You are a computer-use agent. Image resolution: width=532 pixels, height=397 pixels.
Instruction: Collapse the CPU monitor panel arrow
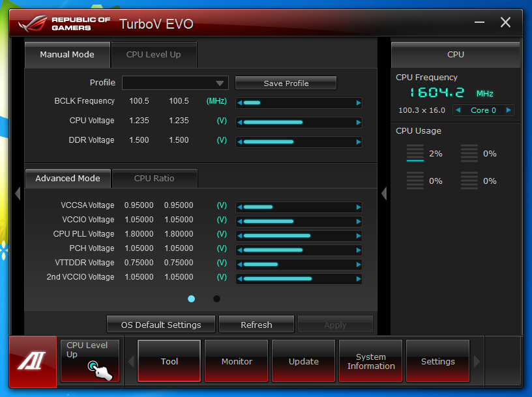coord(384,194)
